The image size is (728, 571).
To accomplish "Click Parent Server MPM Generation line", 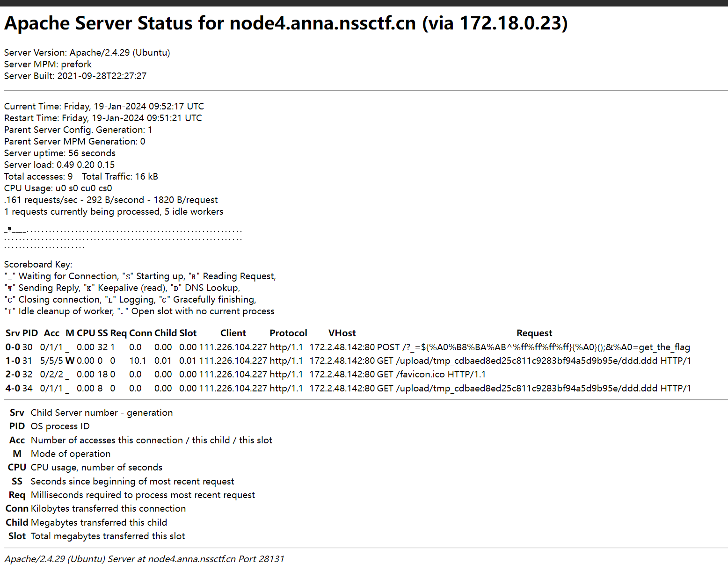I will coord(75,141).
